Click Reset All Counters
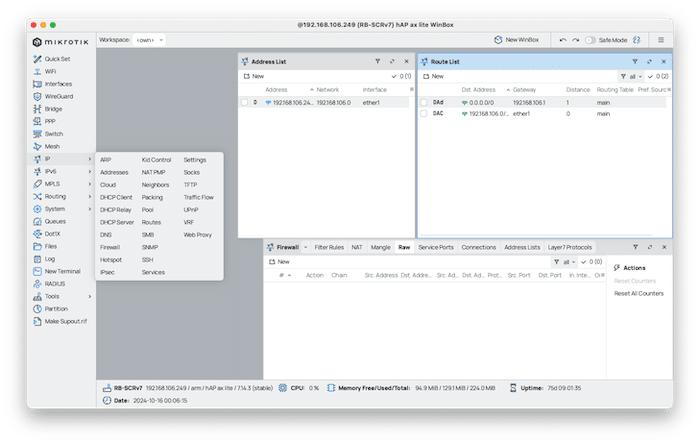 (x=639, y=294)
